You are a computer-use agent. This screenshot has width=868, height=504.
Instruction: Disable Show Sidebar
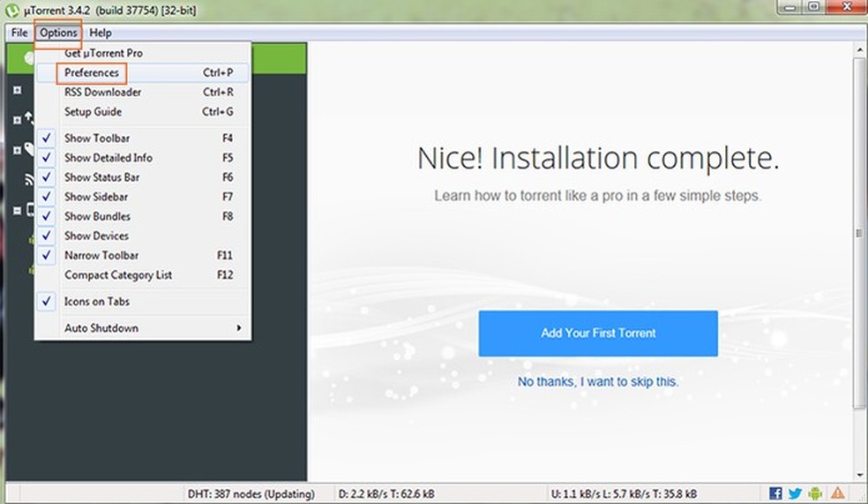click(142, 197)
